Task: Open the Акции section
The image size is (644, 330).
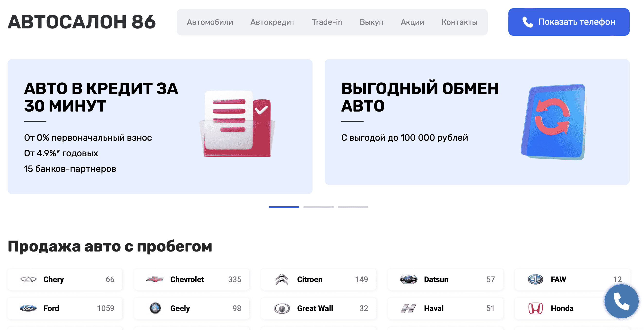Action: tap(412, 22)
